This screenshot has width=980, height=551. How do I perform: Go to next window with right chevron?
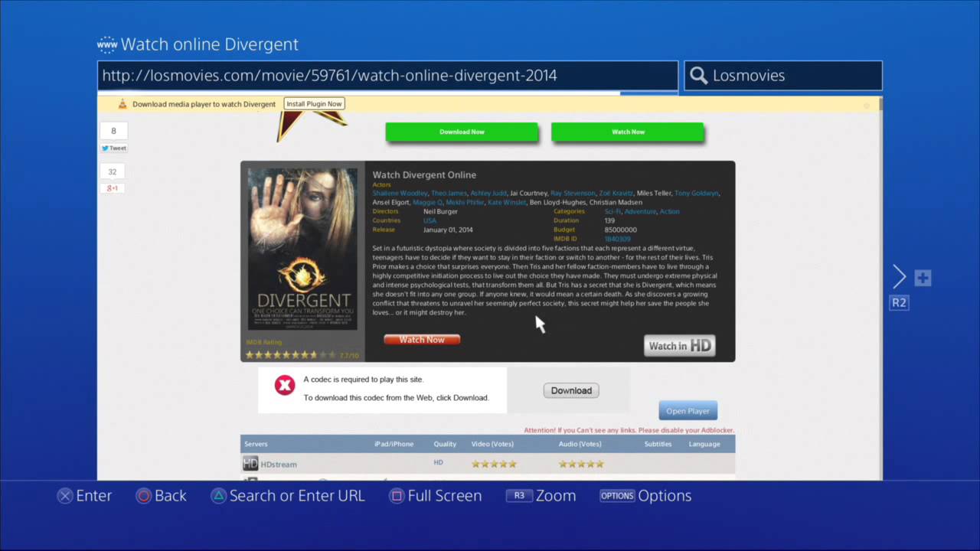pyautogui.click(x=900, y=277)
